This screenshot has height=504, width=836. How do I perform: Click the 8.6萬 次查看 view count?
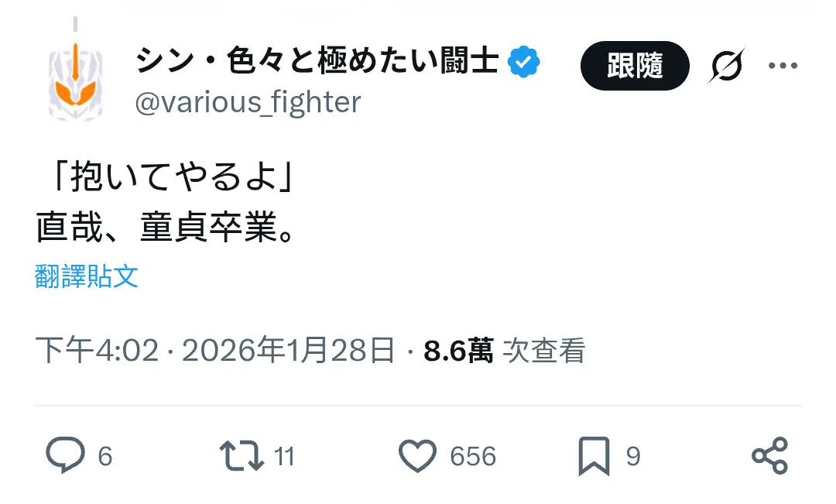pos(503,351)
